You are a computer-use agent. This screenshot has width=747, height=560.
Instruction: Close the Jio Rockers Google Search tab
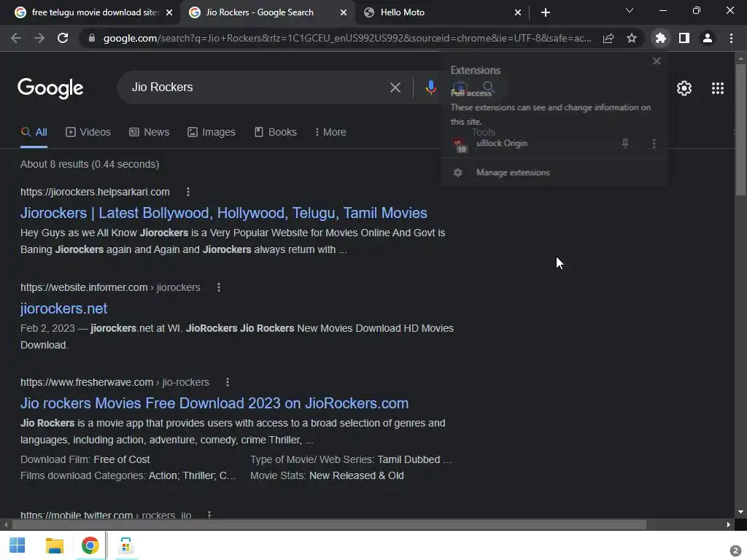point(344,12)
